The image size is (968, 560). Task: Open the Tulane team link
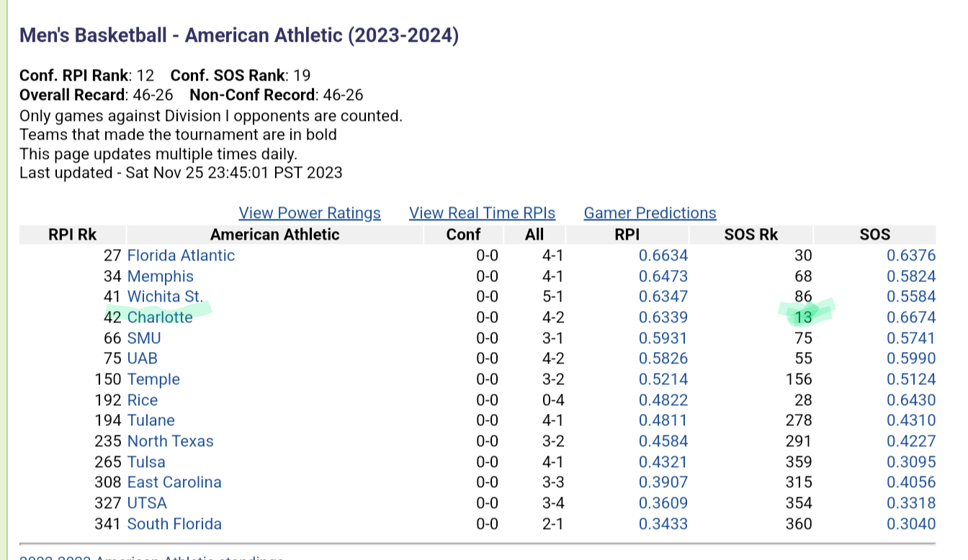coord(151,420)
